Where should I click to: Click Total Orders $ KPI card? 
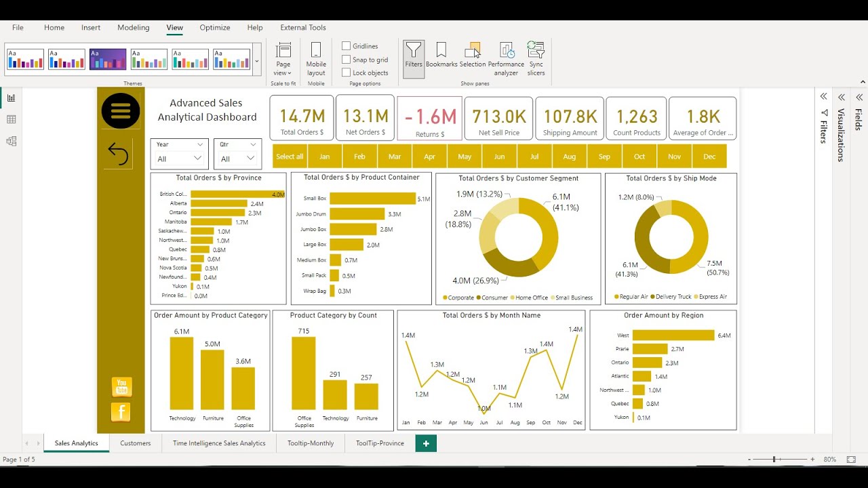tap(302, 118)
